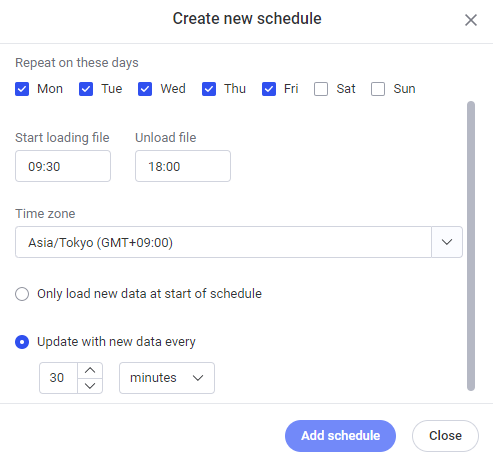Select Only load new data at start option
The width and height of the screenshot is (493, 463).
pyautogui.click(x=22, y=294)
